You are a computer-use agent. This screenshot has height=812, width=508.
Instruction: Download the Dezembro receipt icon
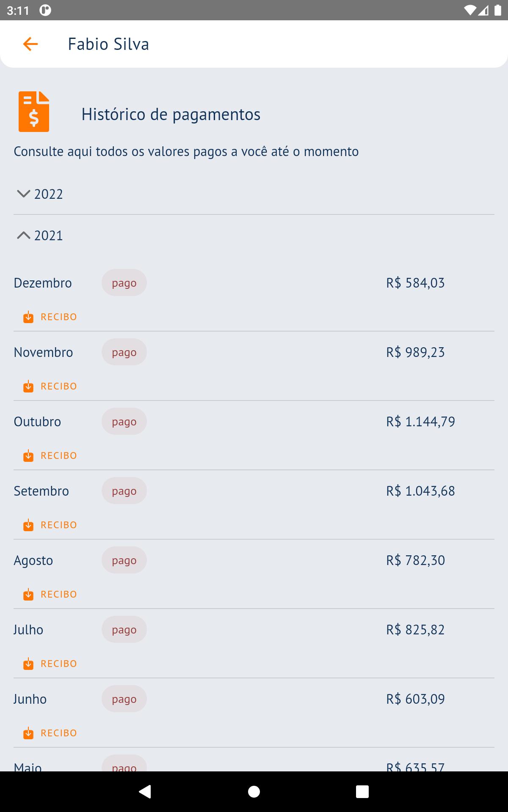point(28,317)
